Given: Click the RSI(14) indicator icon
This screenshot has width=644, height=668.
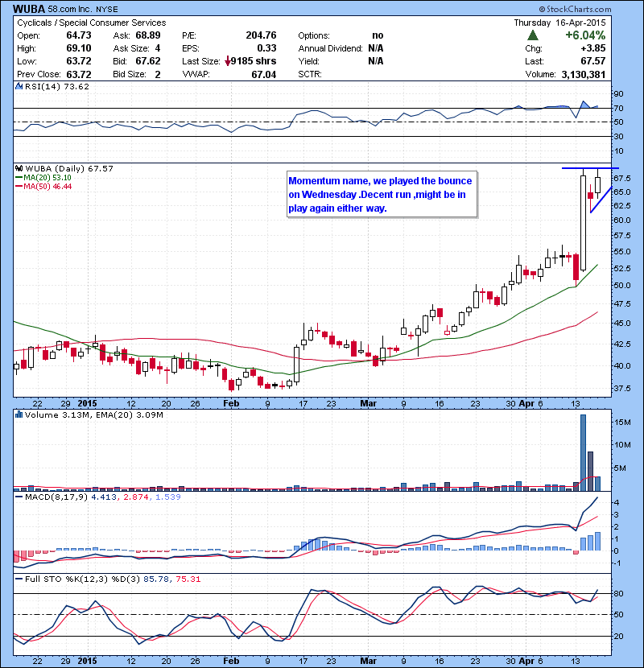Looking at the screenshot, I should 19,86.
